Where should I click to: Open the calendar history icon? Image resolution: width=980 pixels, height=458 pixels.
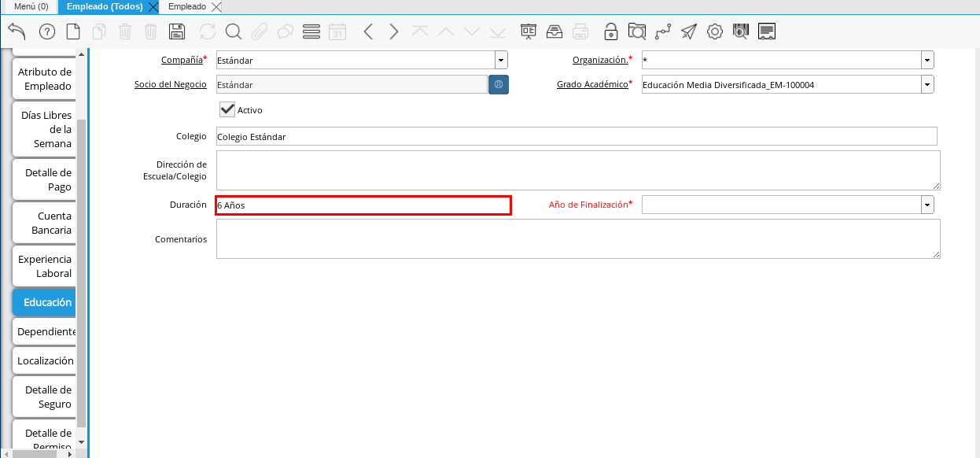tap(337, 31)
